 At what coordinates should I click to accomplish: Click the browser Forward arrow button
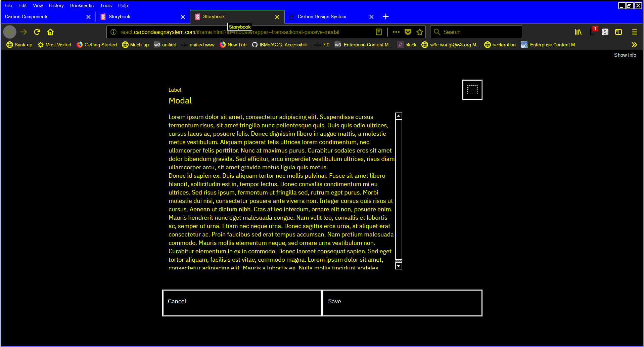coord(24,32)
